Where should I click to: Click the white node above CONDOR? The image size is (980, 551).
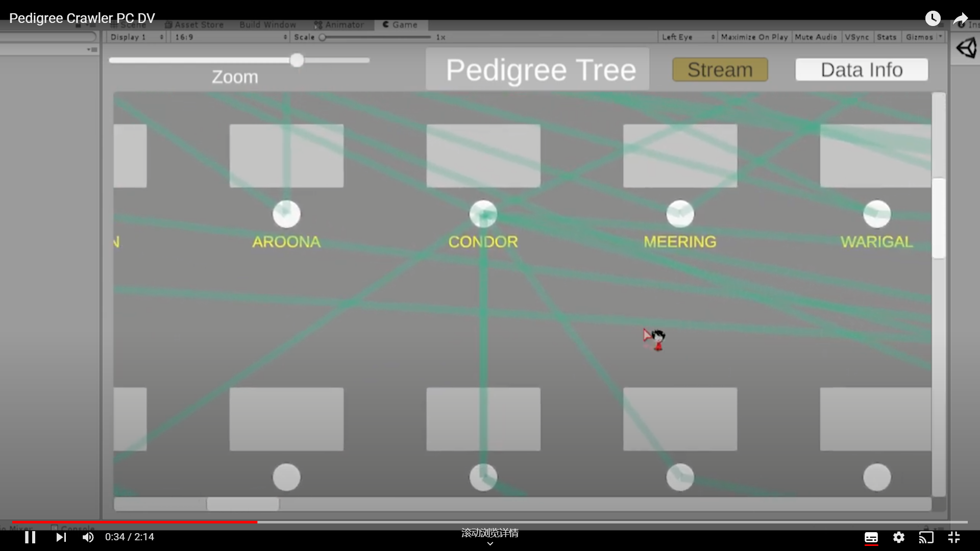(x=483, y=214)
